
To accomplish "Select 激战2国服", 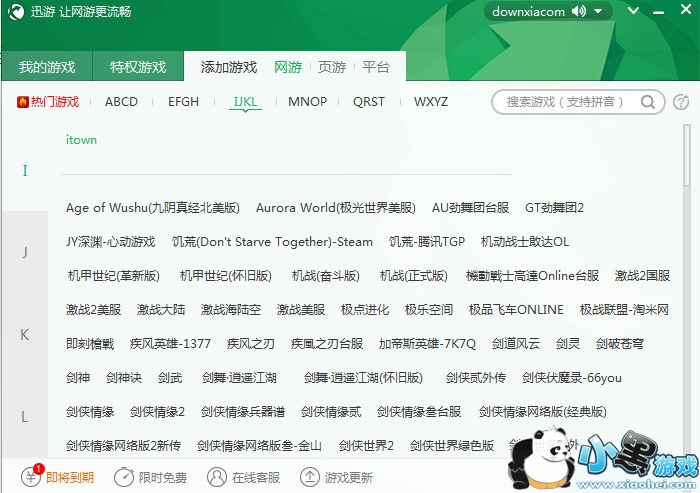I will click(x=642, y=276).
